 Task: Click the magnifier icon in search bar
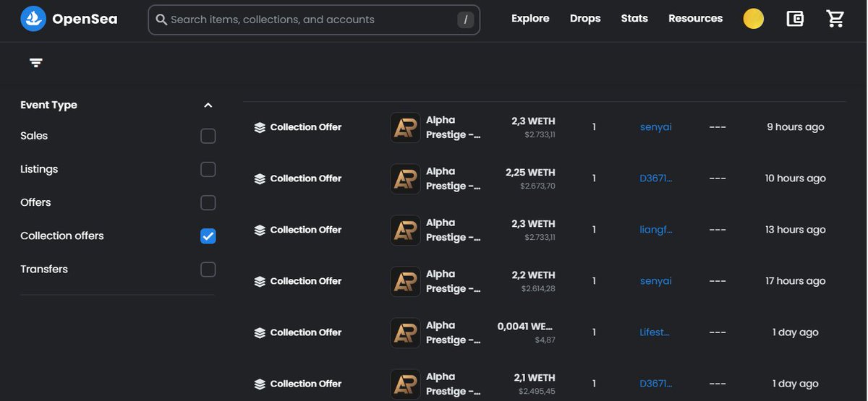[161, 20]
